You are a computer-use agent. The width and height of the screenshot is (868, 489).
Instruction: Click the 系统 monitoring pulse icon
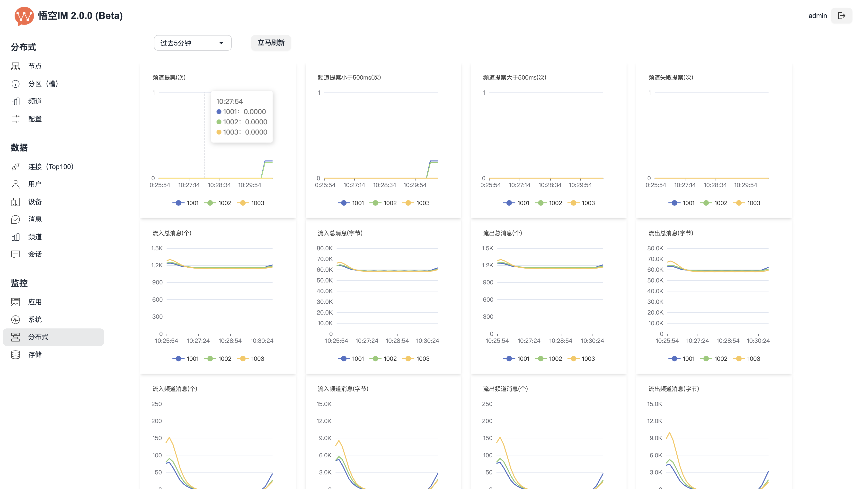(16, 319)
